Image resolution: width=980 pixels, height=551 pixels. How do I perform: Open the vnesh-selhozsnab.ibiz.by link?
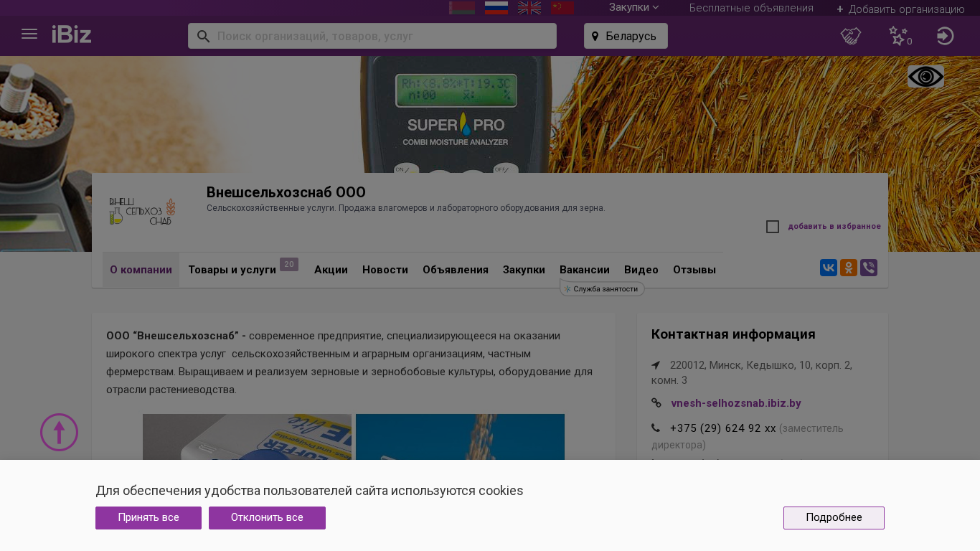(x=736, y=403)
